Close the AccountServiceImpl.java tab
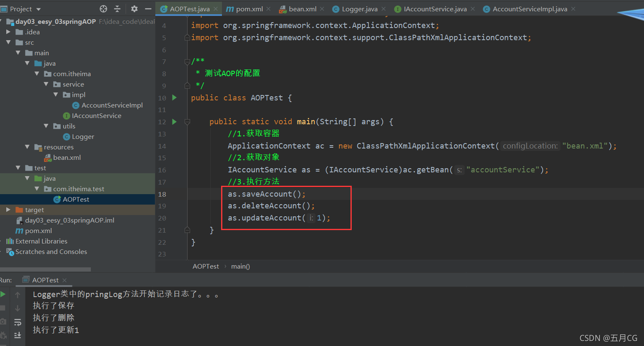The height and width of the screenshot is (346, 644). coord(573,9)
